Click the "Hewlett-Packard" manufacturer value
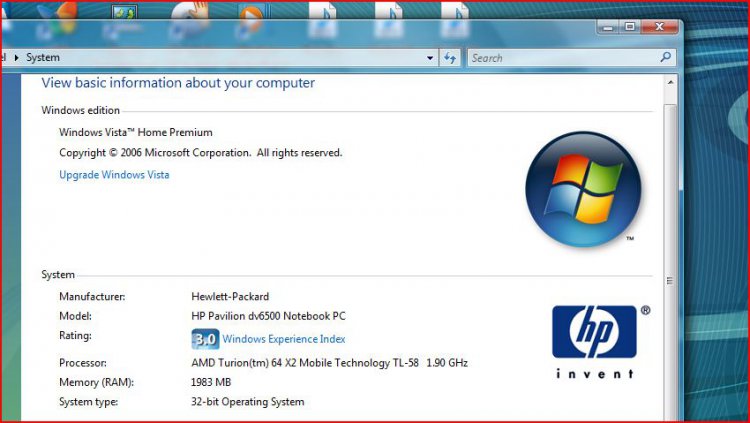The height and width of the screenshot is (423, 750). (230, 297)
